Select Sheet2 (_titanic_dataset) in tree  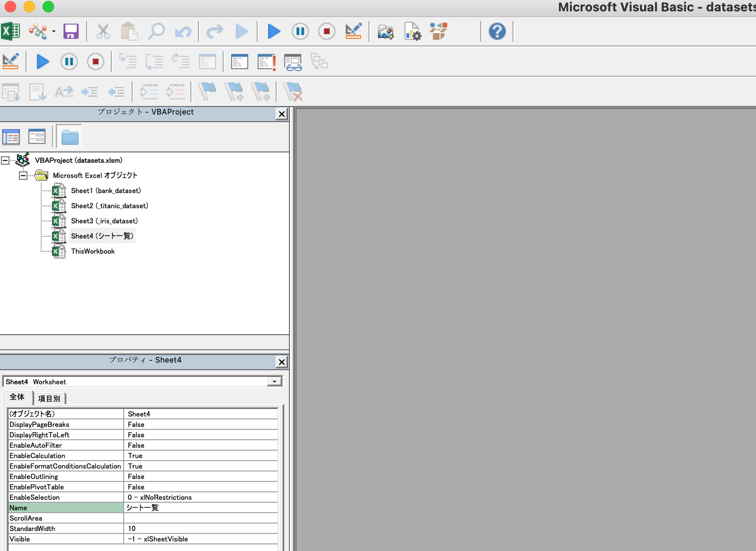click(109, 206)
